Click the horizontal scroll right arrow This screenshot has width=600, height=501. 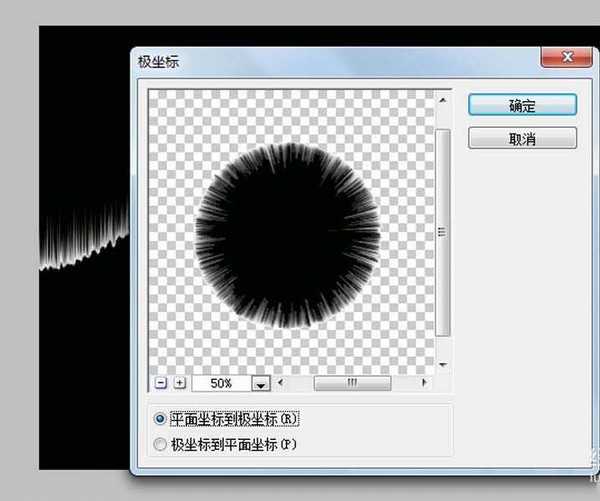coord(424,383)
